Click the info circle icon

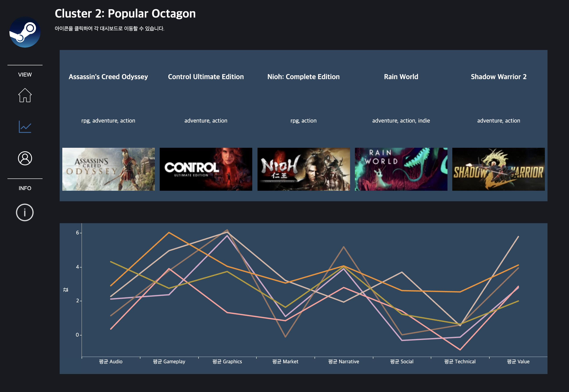coord(25,212)
